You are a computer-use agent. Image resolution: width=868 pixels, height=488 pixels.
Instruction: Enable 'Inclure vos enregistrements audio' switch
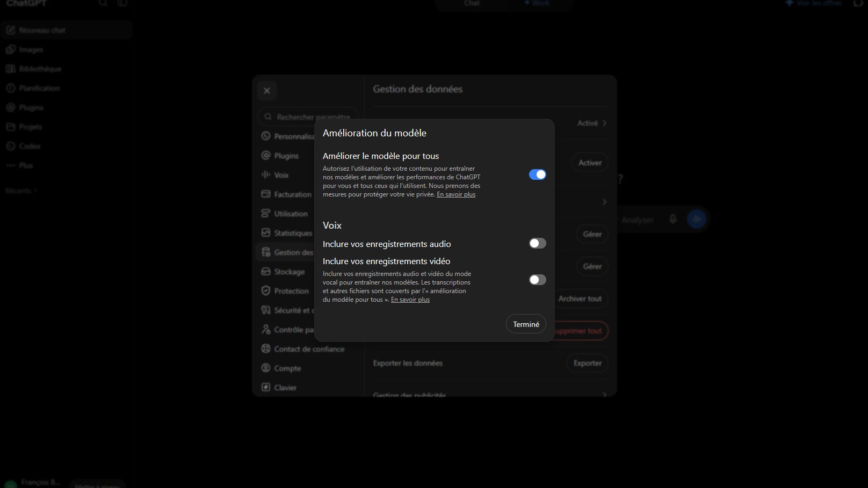(537, 243)
